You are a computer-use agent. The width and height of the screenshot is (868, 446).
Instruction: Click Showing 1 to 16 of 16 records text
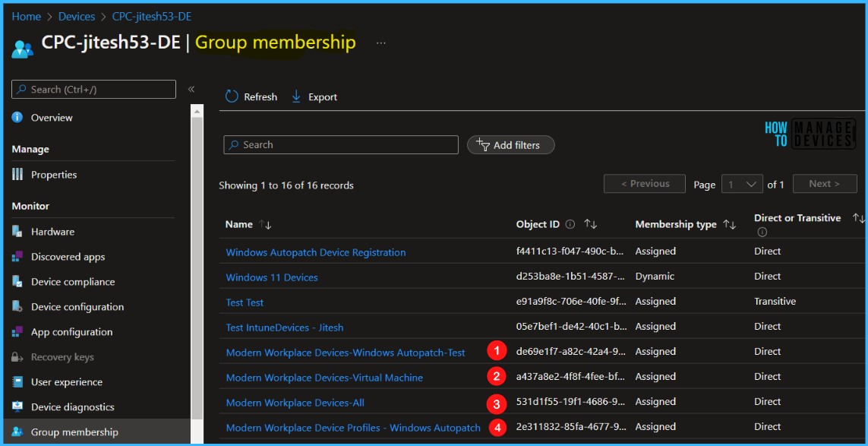[x=286, y=185]
